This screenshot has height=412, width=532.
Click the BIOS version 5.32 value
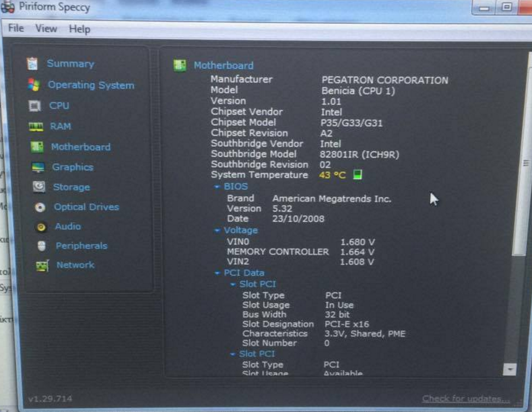click(x=282, y=209)
